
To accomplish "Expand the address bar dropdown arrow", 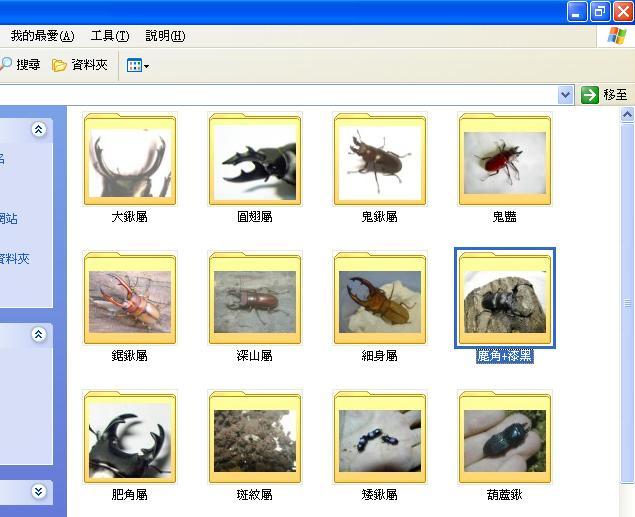I will click(x=565, y=95).
